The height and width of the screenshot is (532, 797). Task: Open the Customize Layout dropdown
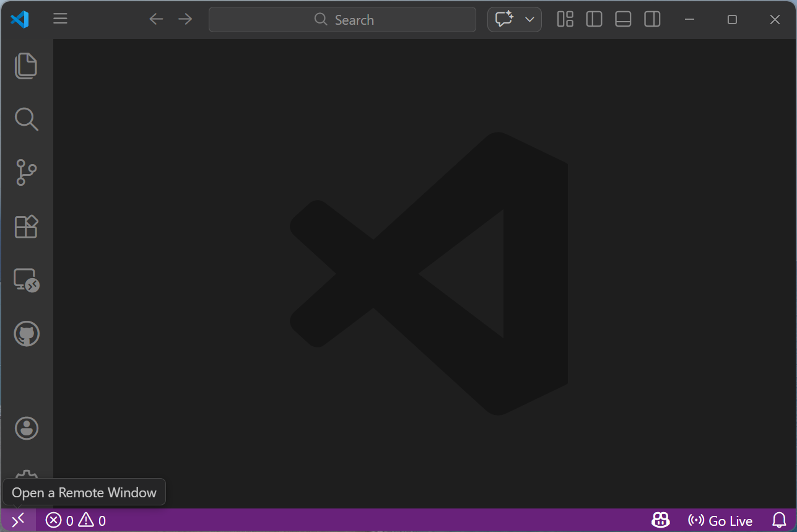[x=565, y=19]
